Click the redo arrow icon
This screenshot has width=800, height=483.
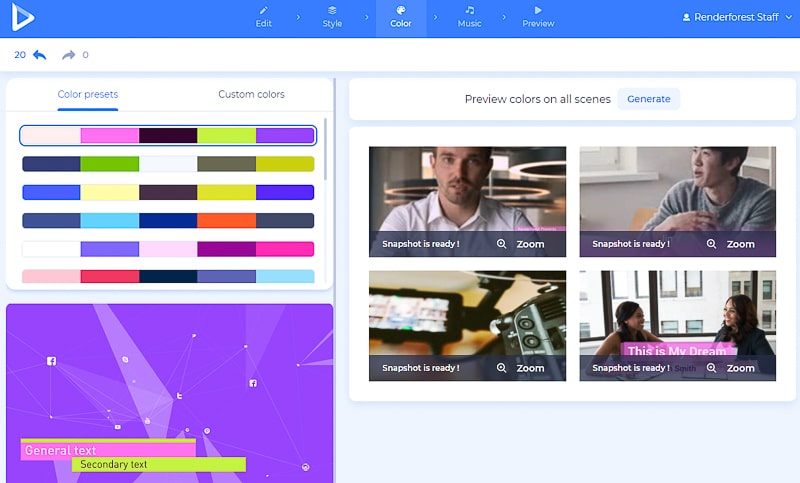click(x=69, y=55)
